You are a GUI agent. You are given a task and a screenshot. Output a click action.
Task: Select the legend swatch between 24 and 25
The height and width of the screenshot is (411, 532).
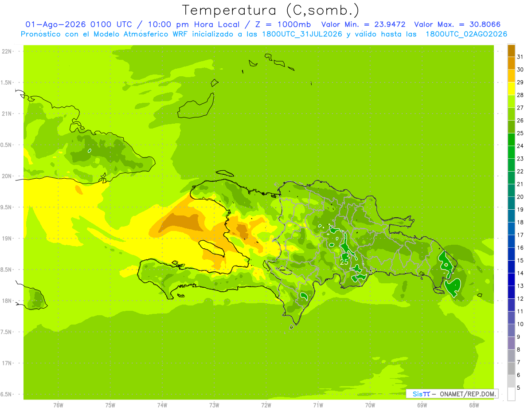coord(511,139)
